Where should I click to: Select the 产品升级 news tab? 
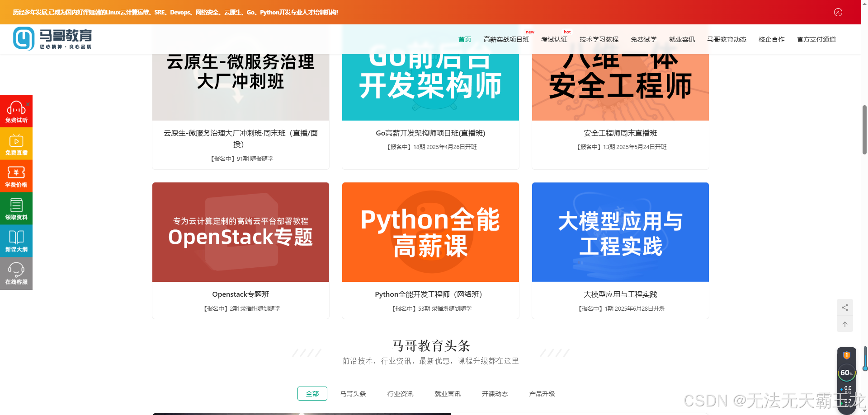pyautogui.click(x=542, y=394)
